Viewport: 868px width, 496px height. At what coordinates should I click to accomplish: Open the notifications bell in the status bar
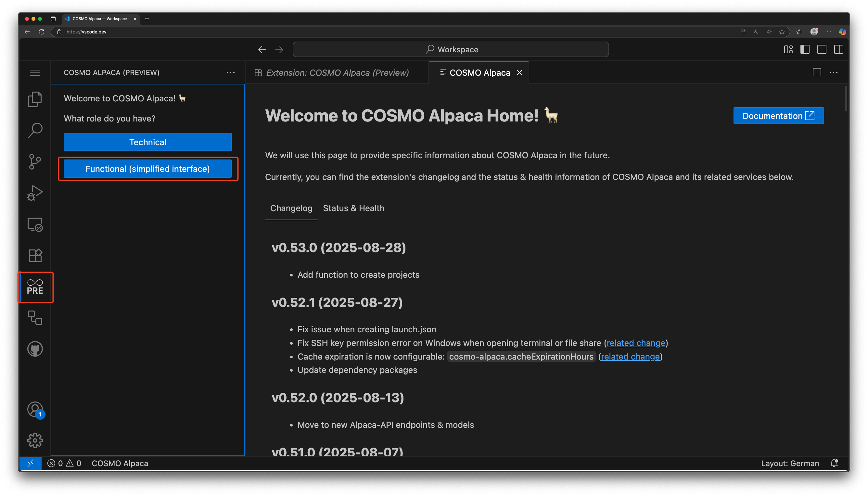pos(834,463)
